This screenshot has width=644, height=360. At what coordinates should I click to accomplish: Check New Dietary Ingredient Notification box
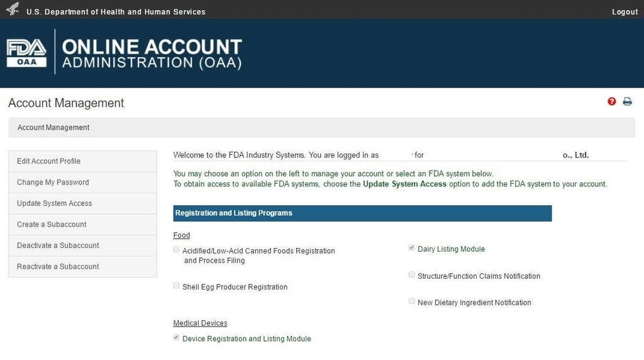411,301
